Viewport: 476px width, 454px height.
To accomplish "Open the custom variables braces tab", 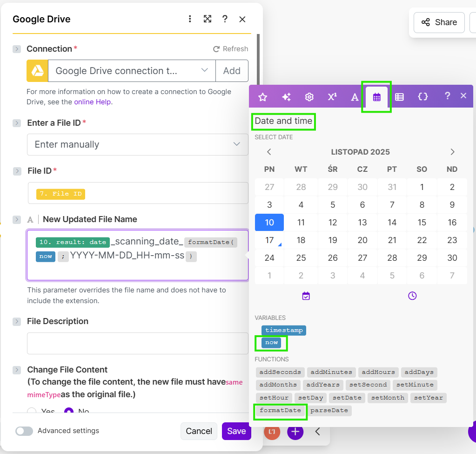I will point(422,97).
